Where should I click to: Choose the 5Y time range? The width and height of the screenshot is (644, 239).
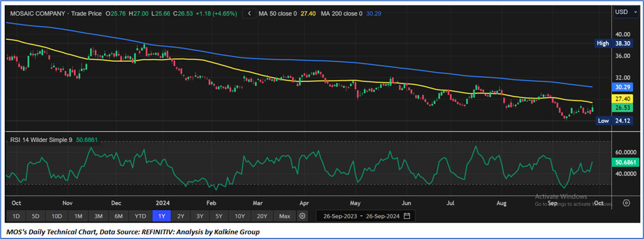coord(218,216)
